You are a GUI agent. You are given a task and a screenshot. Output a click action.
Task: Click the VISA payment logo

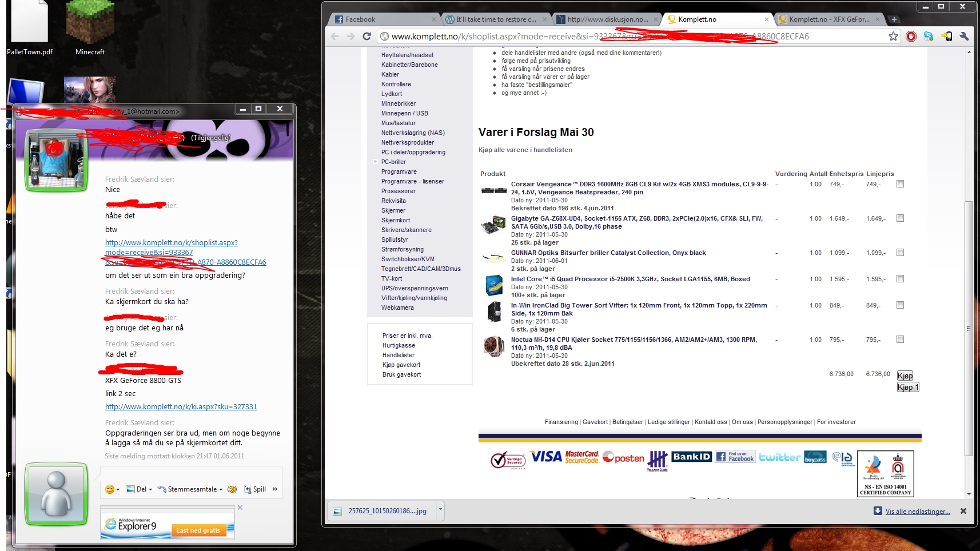[x=546, y=457]
